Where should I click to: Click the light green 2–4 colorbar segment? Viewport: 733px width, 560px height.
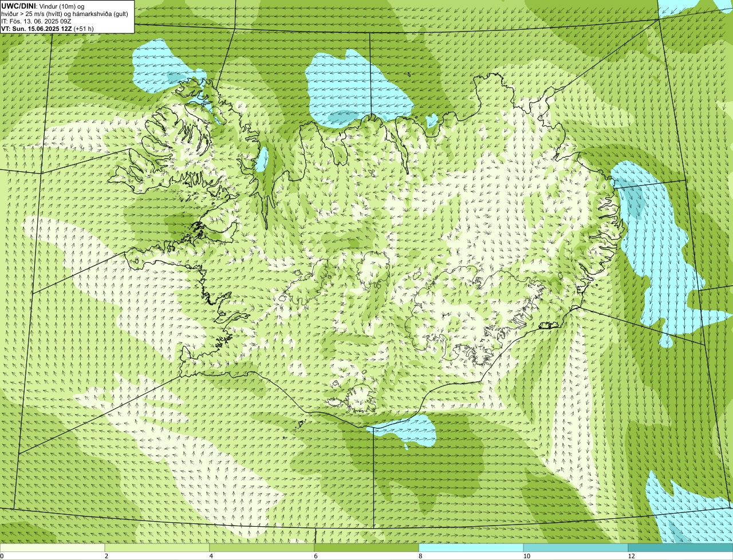pos(157,548)
